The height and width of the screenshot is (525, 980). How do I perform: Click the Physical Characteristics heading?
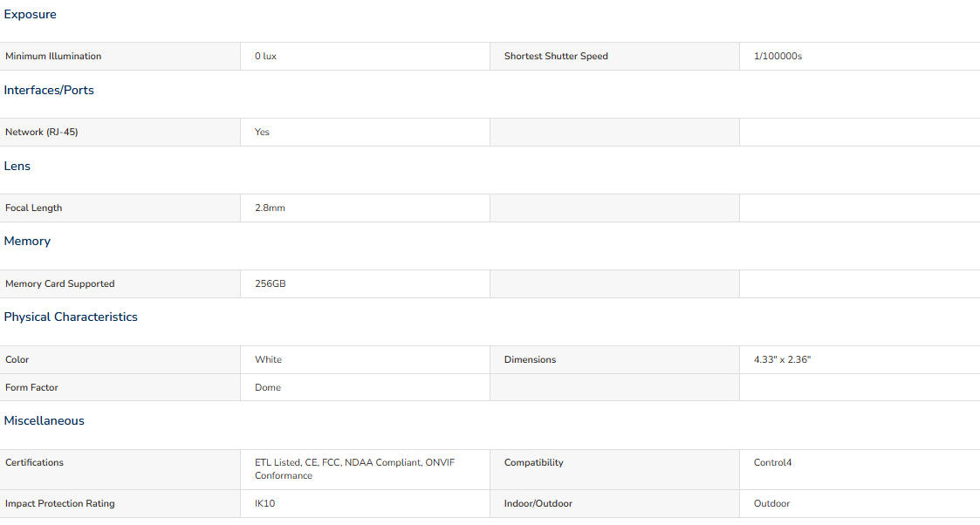[71, 317]
